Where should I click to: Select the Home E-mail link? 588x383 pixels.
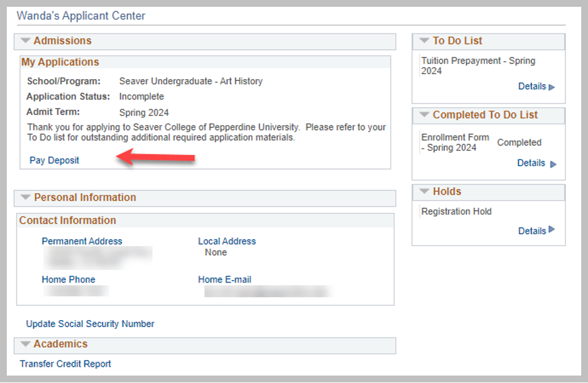point(224,279)
